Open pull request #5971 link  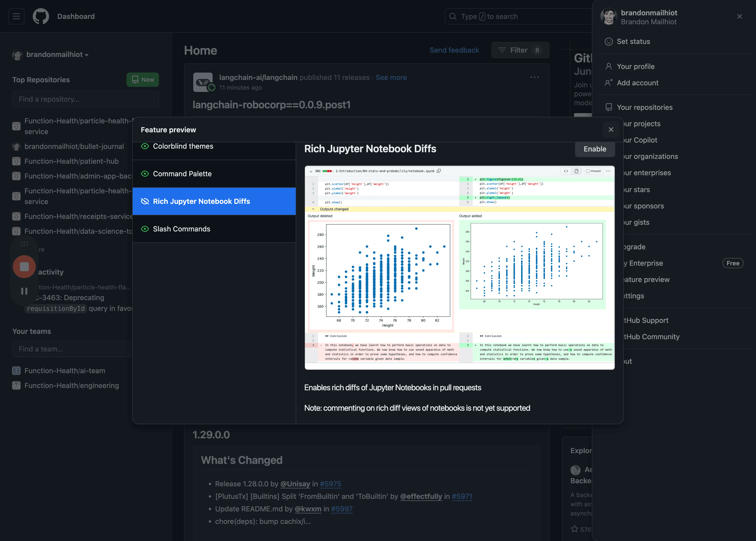point(462,496)
